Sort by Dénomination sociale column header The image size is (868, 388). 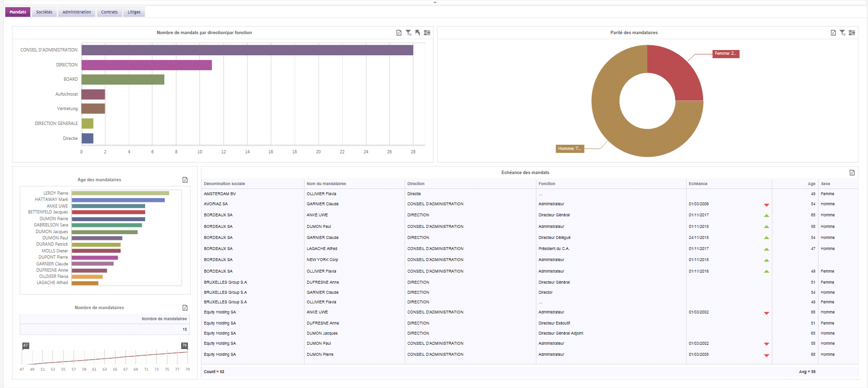(x=224, y=184)
